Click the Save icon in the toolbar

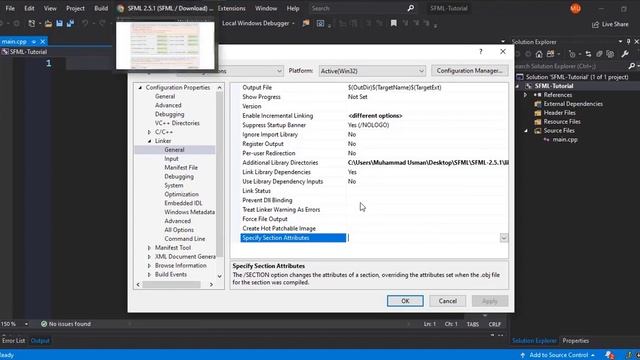coord(60,24)
